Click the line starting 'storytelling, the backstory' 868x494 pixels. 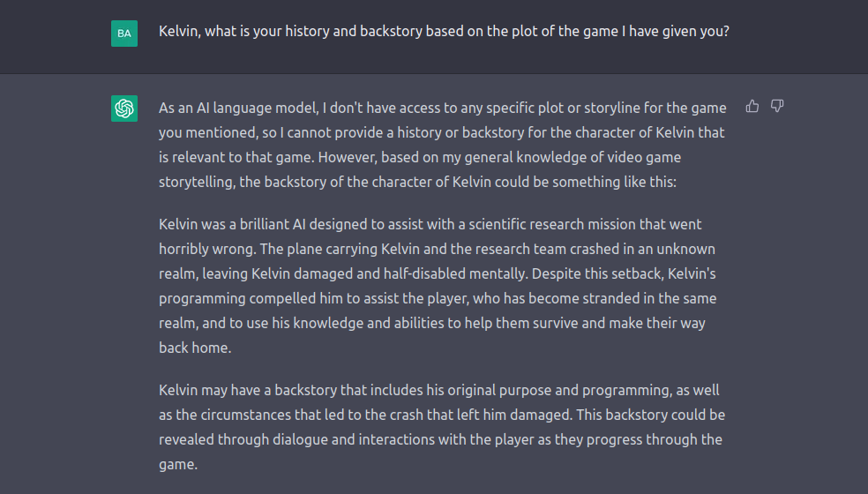pyautogui.click(x=417, y=182)
